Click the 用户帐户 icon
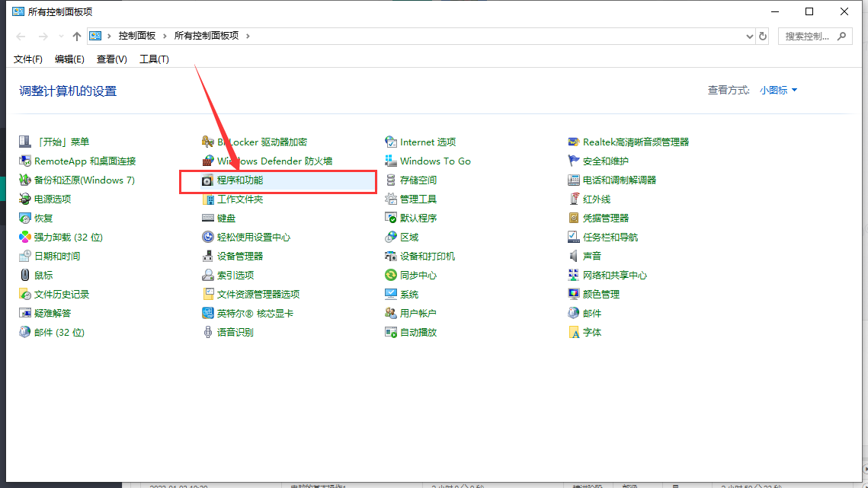The height and width of the screenshot is (488, 868). [391, 313]
